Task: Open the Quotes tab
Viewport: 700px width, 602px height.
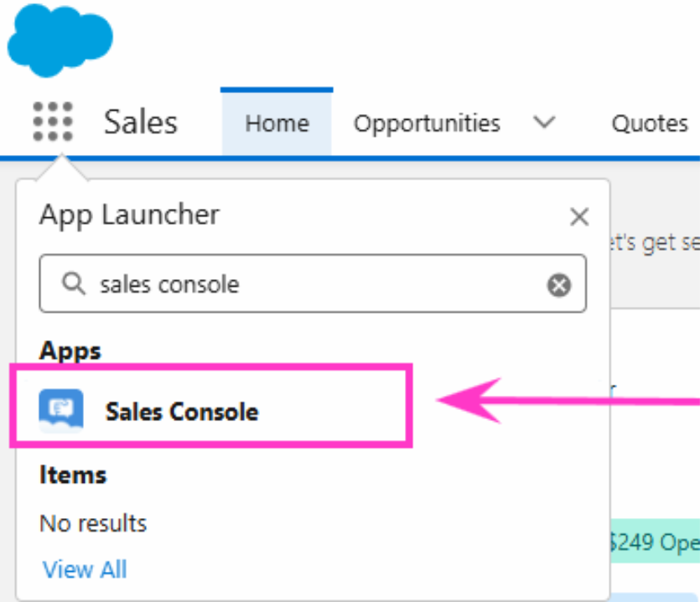Action: (650, 124)
